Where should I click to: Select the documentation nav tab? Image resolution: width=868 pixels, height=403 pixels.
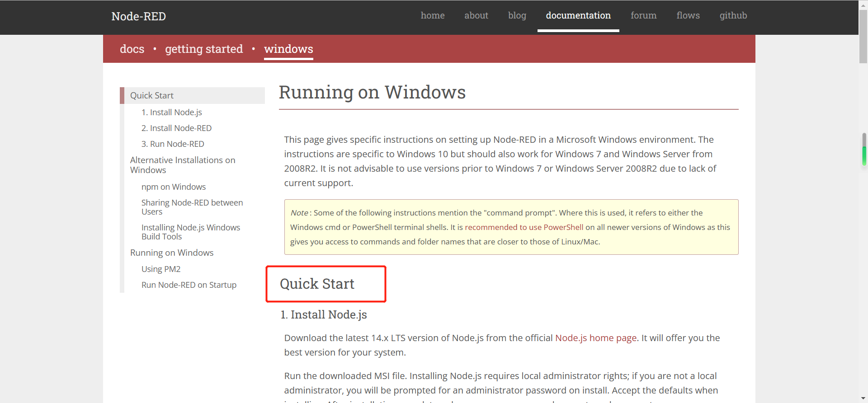coord(578,15)
